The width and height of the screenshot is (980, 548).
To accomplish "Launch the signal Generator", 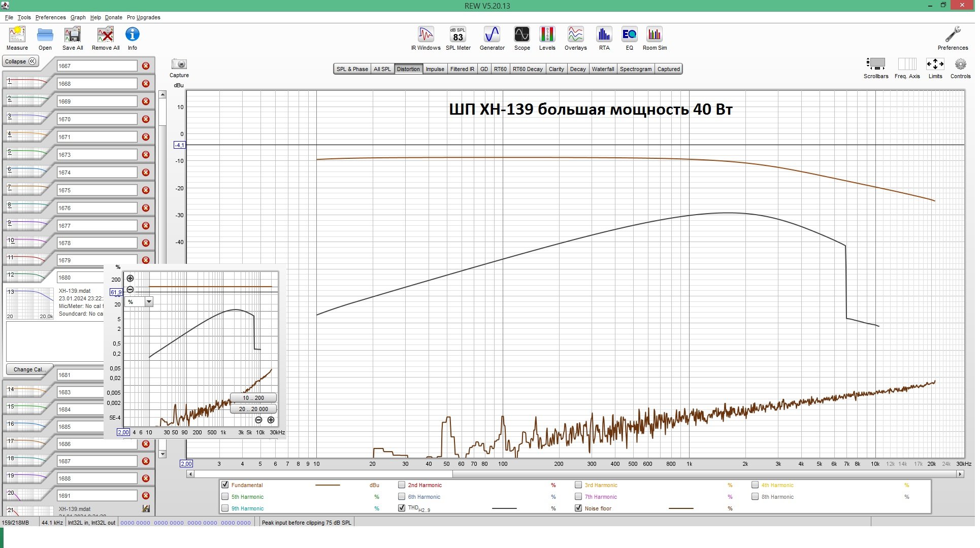I will click(492, 39).
